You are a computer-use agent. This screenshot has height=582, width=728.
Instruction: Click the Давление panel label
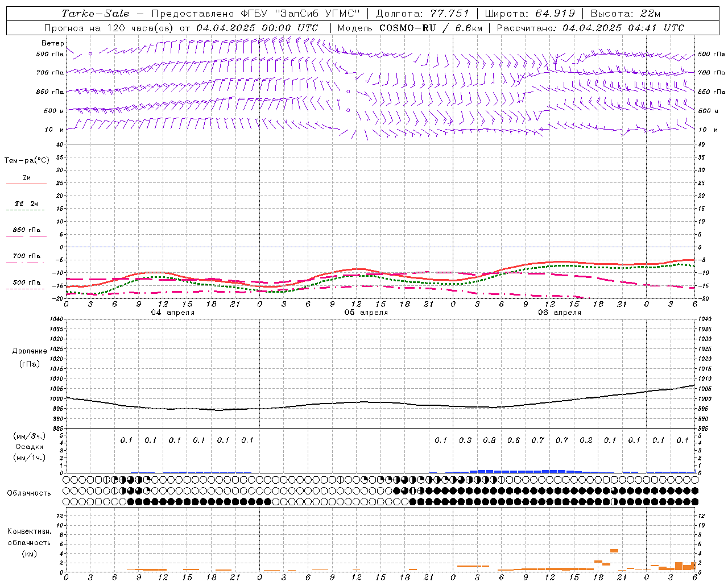point(30,351)
